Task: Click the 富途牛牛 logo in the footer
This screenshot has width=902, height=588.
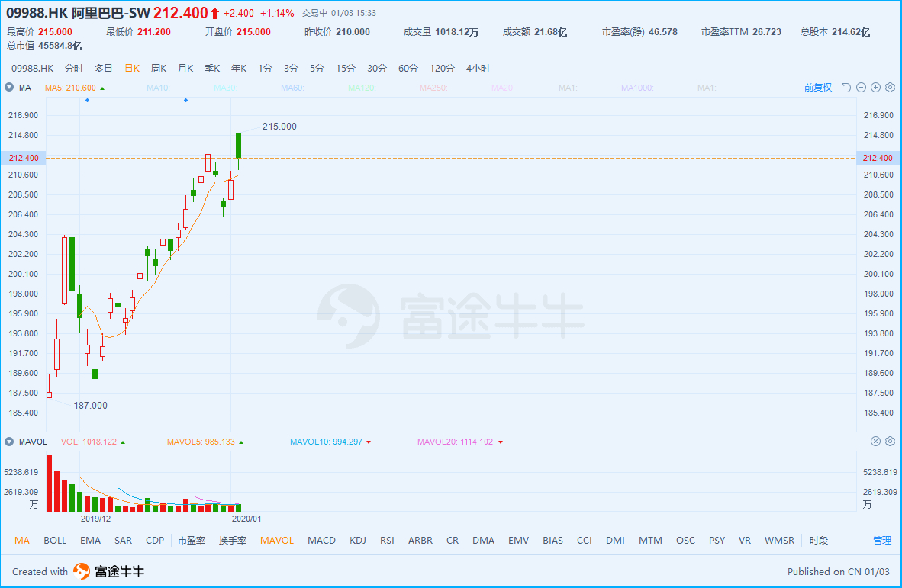Action: click(108, 571)
